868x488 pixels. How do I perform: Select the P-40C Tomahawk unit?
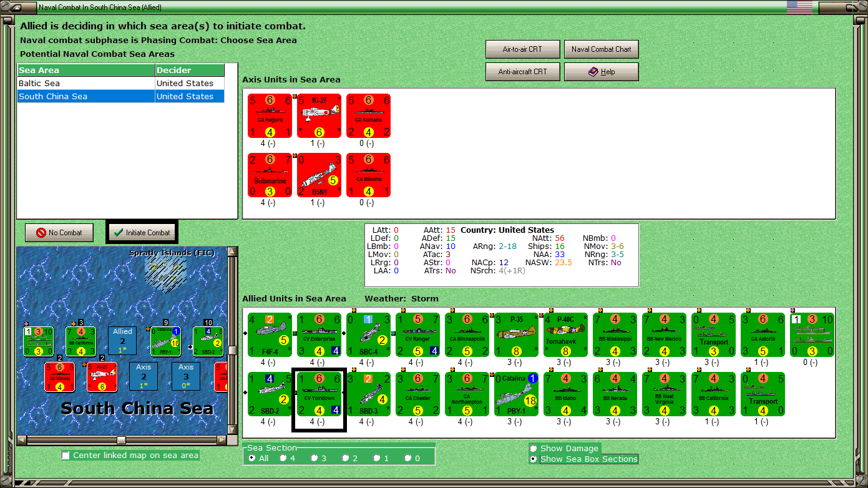pyautogui.click(x=565, y=335)
